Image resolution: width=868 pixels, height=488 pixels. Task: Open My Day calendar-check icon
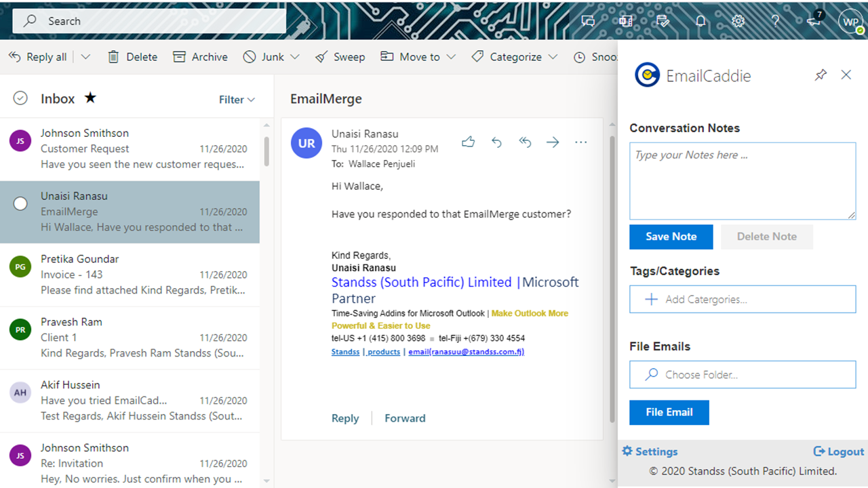coord(663,21)
